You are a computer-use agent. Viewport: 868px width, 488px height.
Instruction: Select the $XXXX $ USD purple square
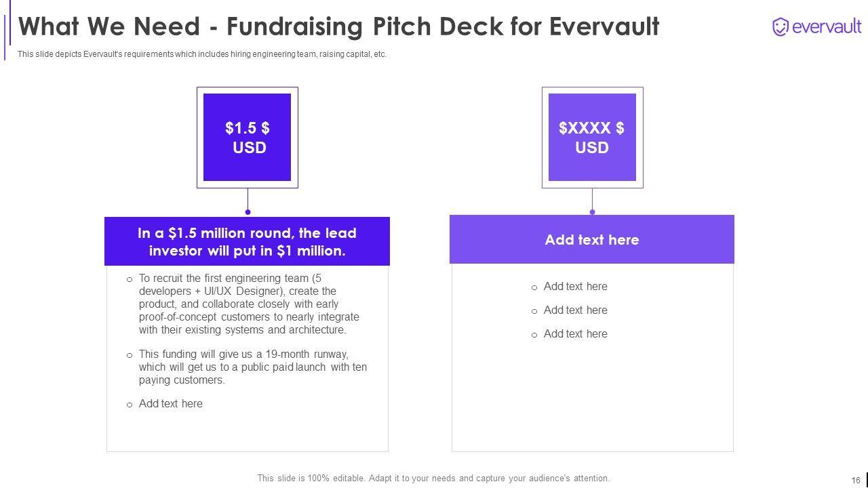click(x=592, y=138)
